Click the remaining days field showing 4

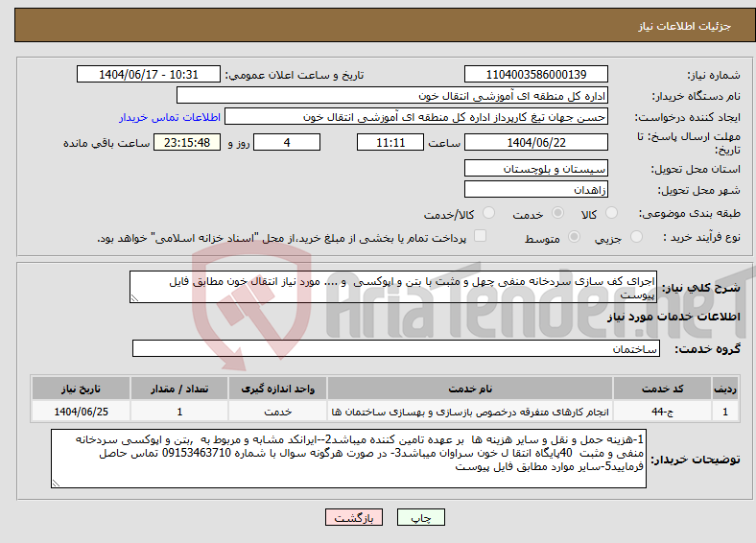click(x=287, y=142)
